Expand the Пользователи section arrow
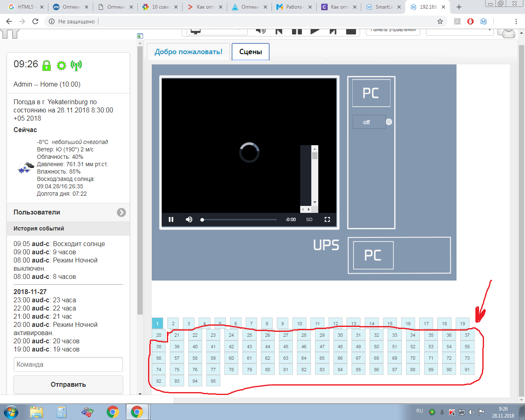The width and height of the screenshot is (525, 420). click(x=121, y=212)
